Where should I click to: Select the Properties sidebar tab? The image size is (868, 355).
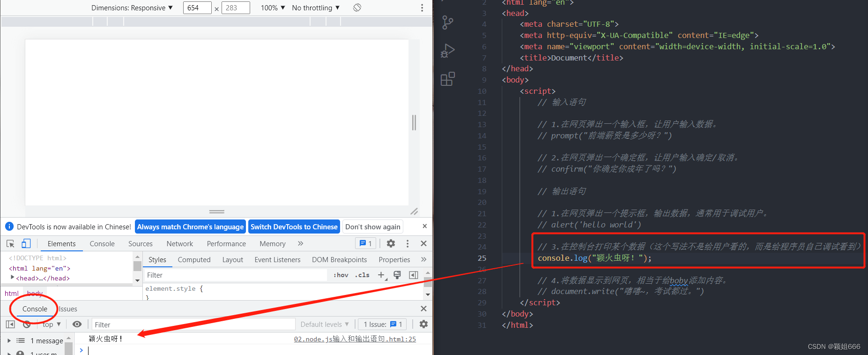[394, 259]
